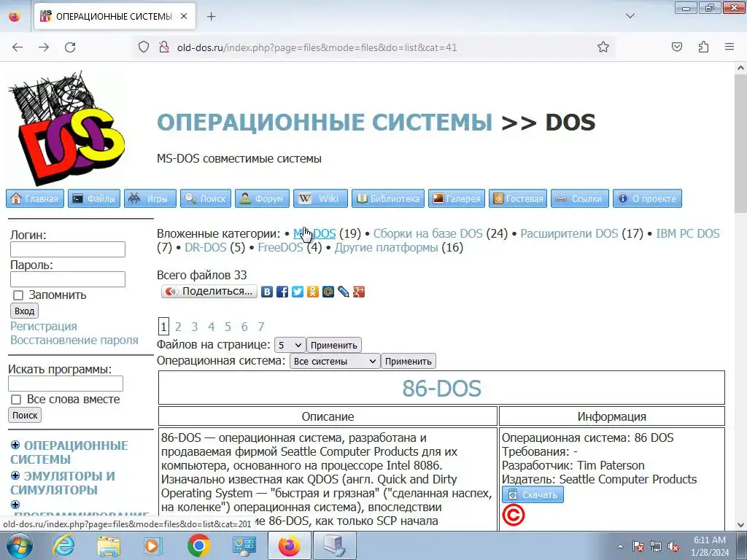Click the muted volume tray icon
The width and height of the screenshot is (747, 560).
673,546
